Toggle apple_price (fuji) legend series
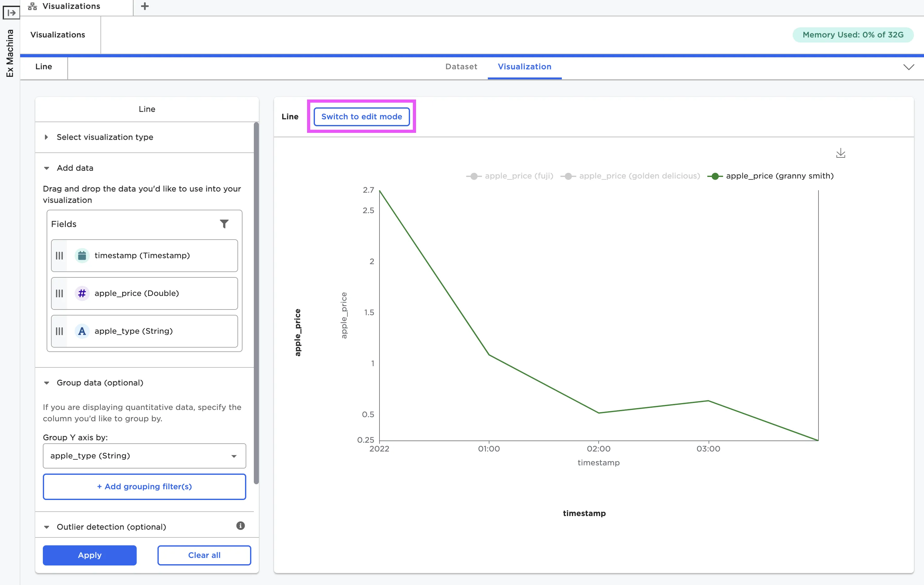The image size is (924, 585). pyautogui.click(x=510, y=176)
